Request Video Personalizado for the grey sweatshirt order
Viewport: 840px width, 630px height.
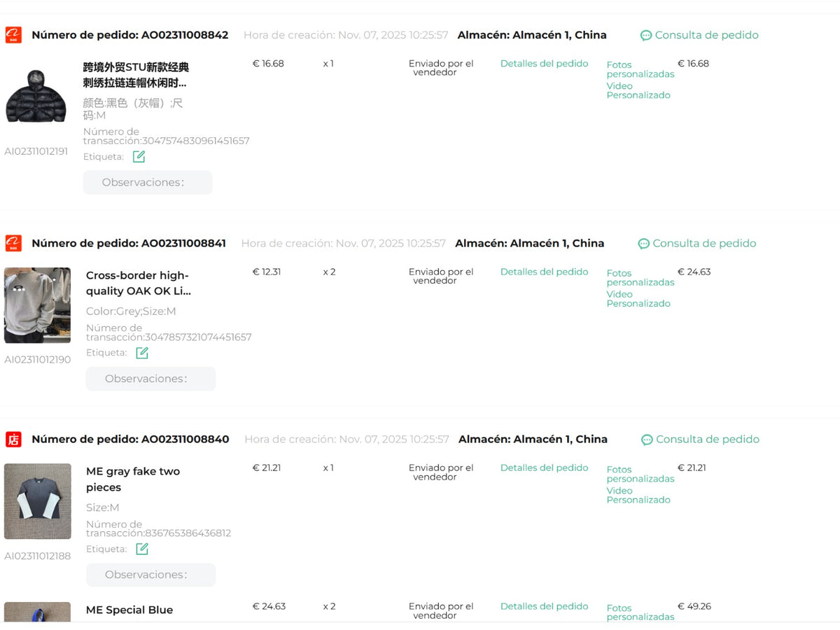(x=638, y=299)
